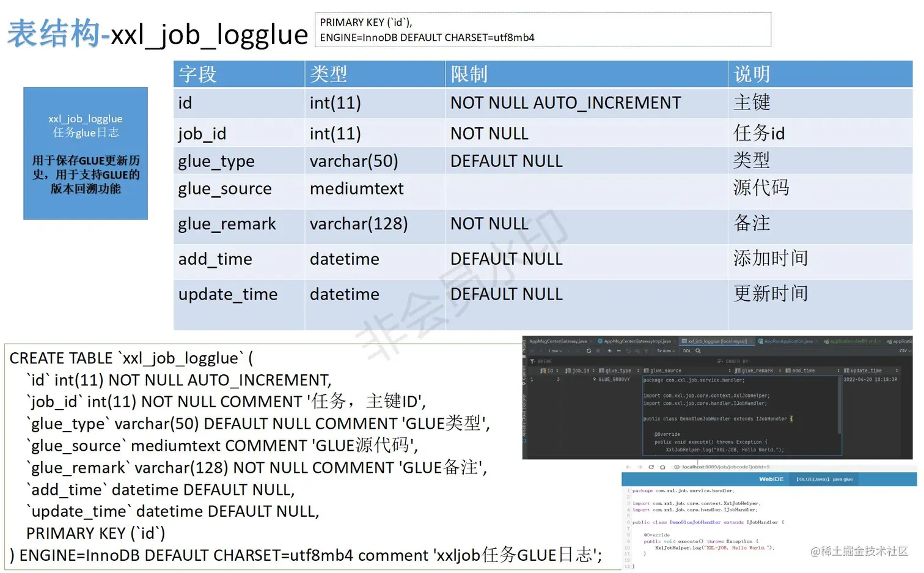924x573 pixels.
Task: Open the GLUE(Java) java glue dropdown in WebIDE
Action: click(825, 479)
